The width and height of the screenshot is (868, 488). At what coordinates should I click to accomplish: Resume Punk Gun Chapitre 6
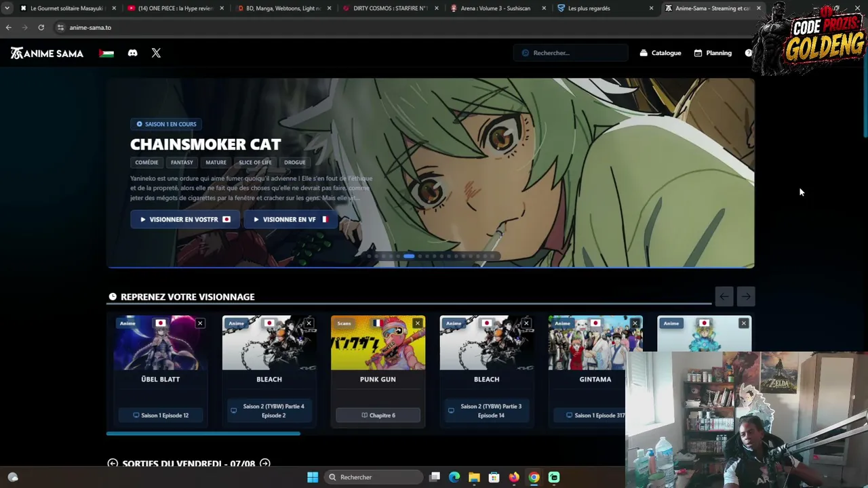[378, 415]
